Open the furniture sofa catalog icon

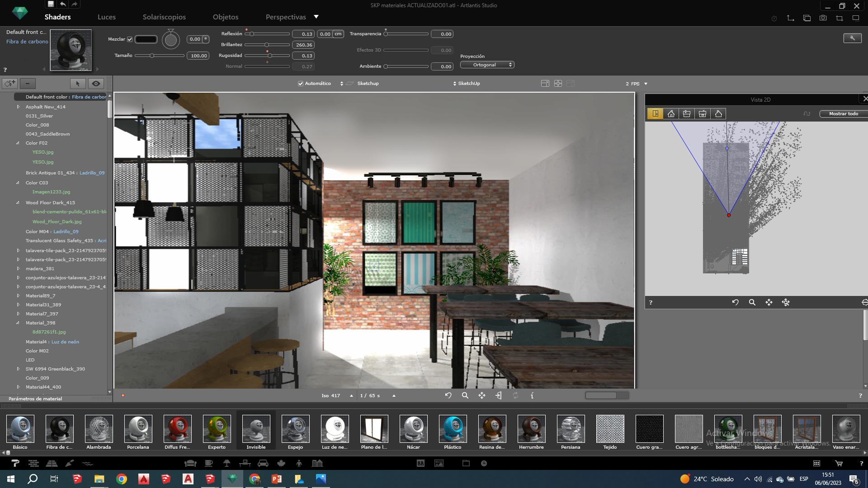190,463
